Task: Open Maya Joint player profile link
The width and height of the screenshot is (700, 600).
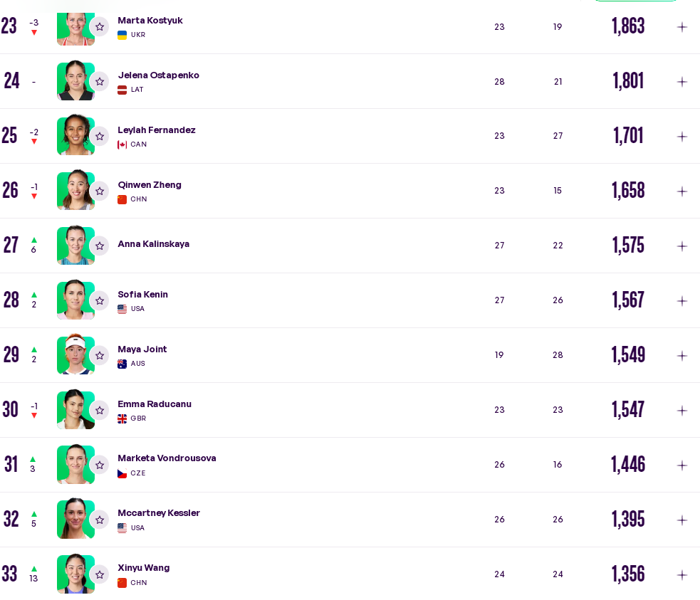Action: pos(142,349)
